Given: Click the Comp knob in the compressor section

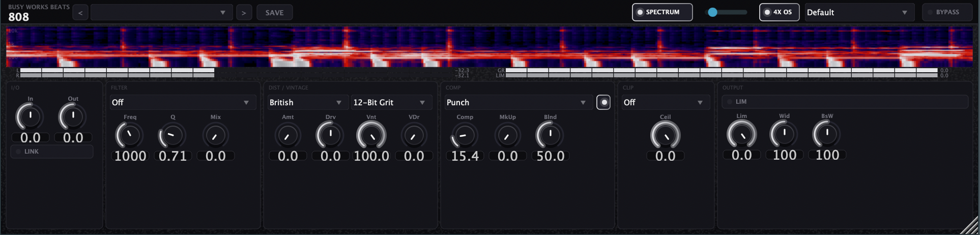Looking at the screenshot, I should [465, 136].
